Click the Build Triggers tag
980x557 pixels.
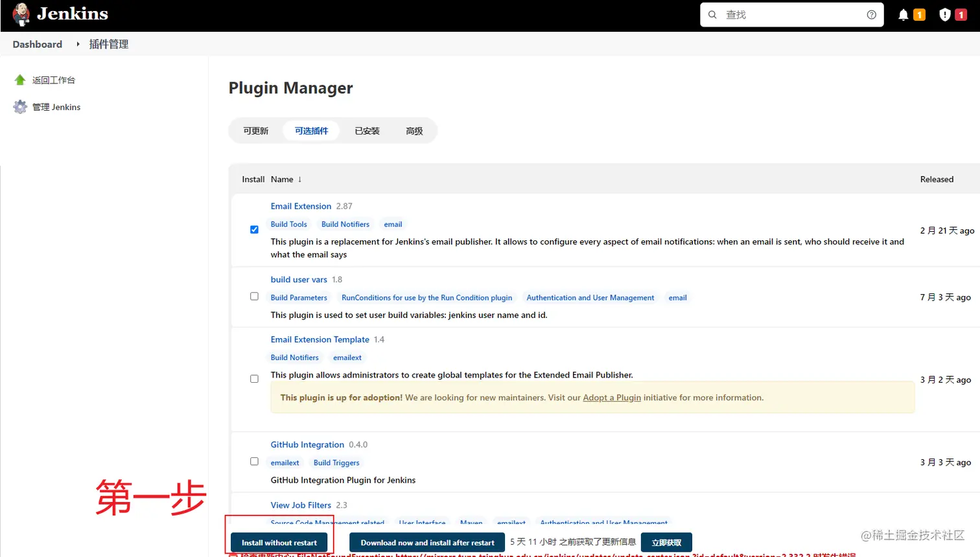(336, 462)
